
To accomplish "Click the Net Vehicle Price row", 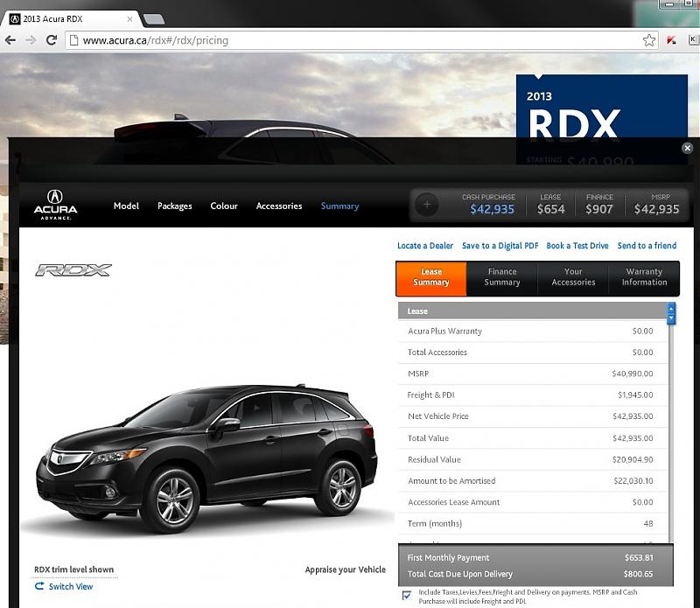I will click(533, 416).
